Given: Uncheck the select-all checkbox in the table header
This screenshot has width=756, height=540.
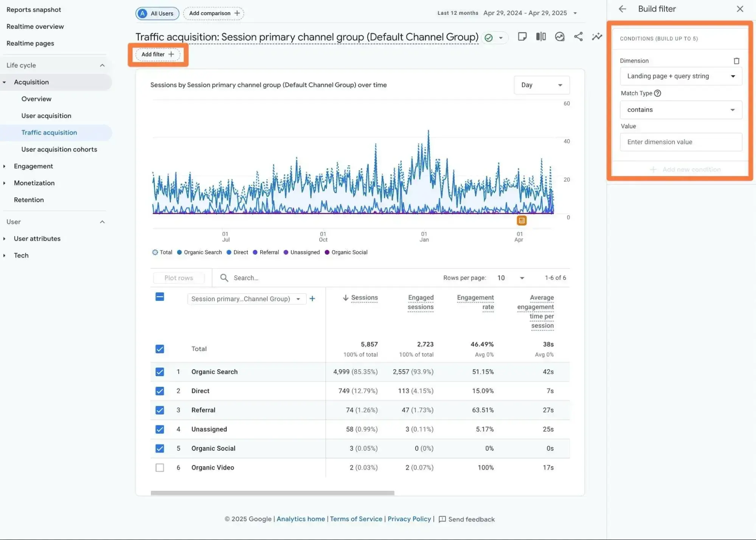Looking at the screenshot, I should pyautogui.click(x=160, y=297).
